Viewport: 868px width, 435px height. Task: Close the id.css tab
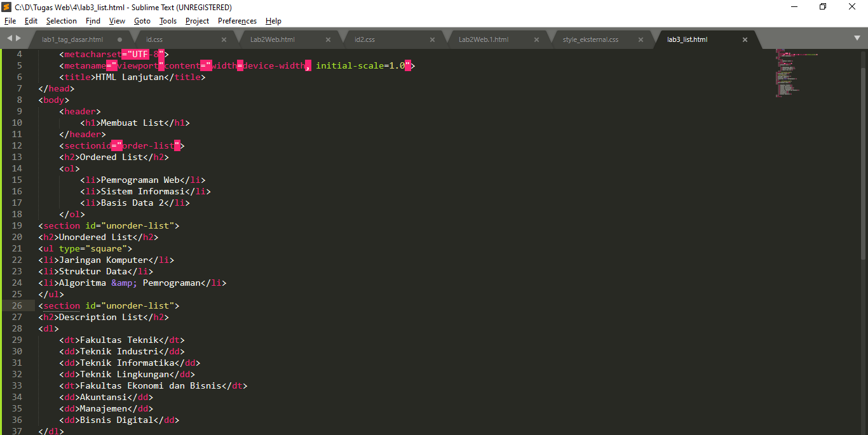(x=224, y=39)
